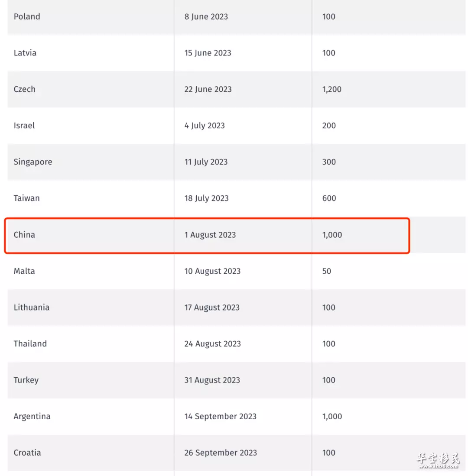Click the 14 September 2023 date
This screenshot has height=476, width=468.
pyautogui.click(x=221, y=417)
